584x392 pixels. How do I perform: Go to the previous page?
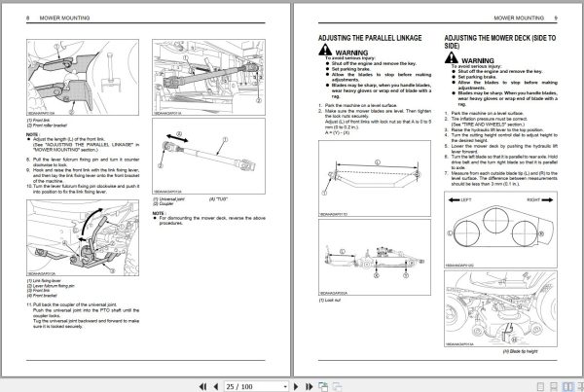[x=216, y=386]
